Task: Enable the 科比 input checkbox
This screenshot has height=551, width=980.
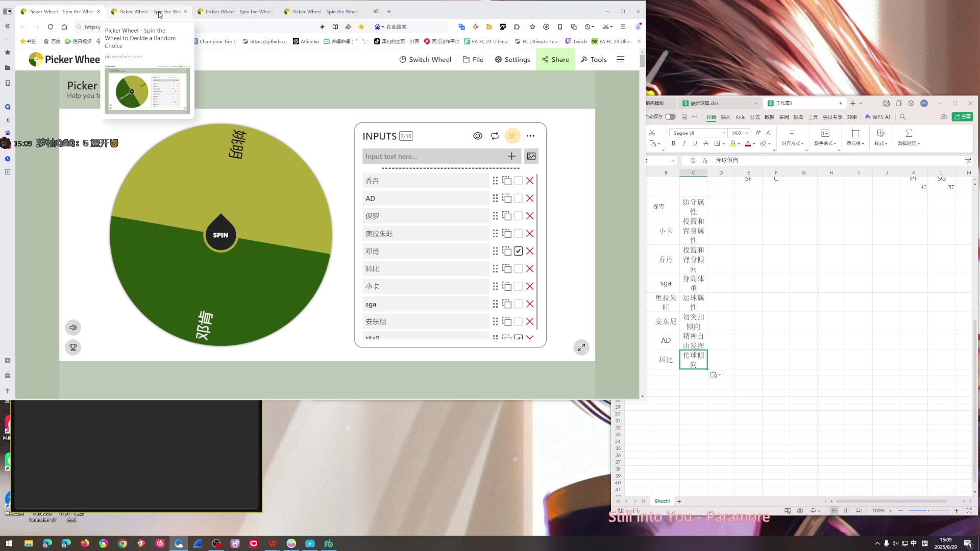Action: pyautogui.click(x=518, y=269)
